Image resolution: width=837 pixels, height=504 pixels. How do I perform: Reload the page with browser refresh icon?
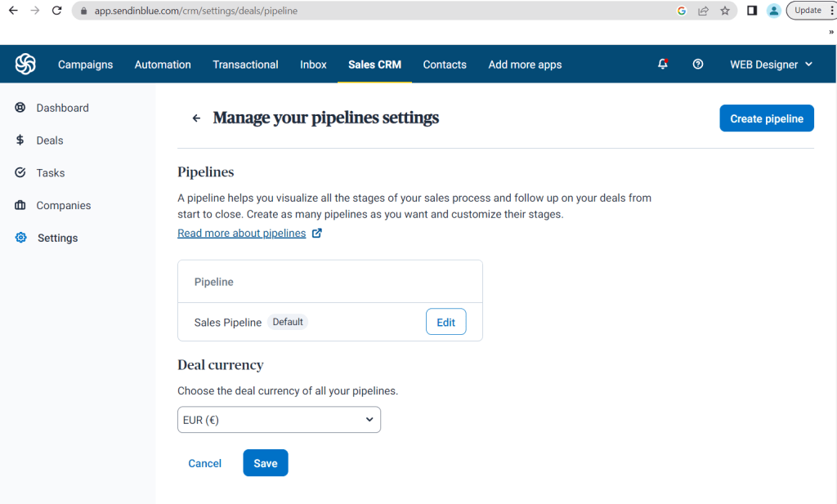click(x=56, y=11)
